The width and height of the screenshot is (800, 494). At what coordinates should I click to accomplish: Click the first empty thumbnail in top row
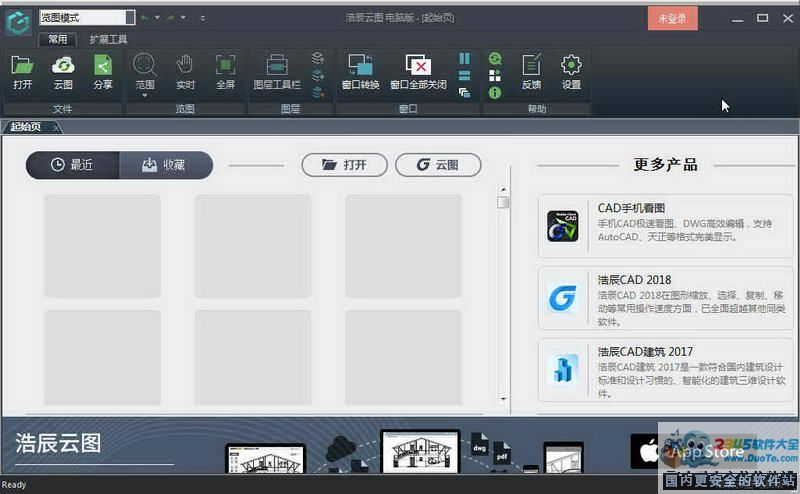pos(102,246)
